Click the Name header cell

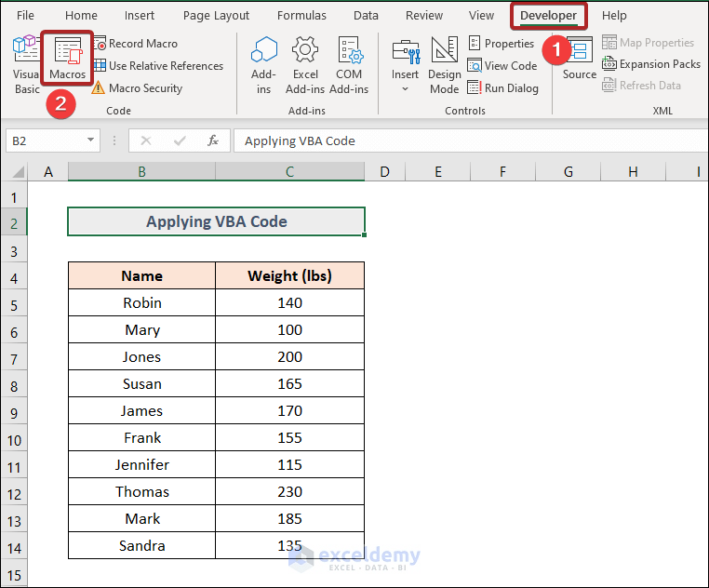[142, 275]
